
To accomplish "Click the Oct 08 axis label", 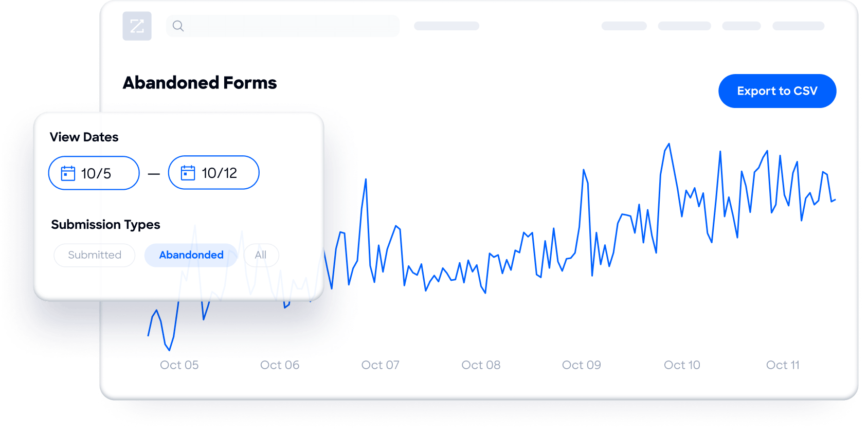I will click(481, 365).
